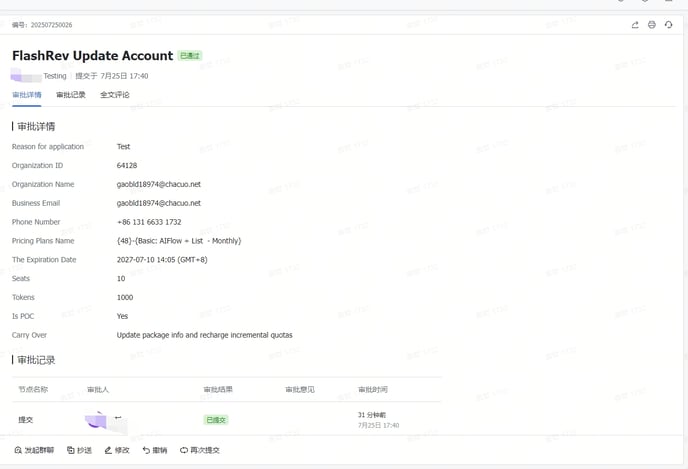Switch to the 审批记录 tab

(71, 95)
